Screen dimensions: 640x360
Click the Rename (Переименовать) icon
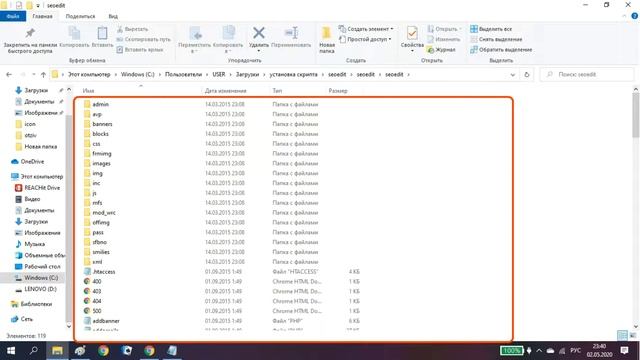pos(291,33)
